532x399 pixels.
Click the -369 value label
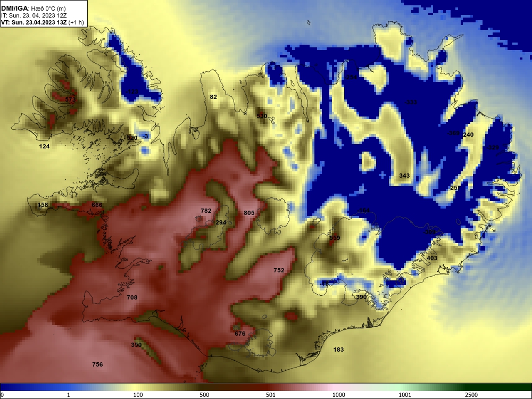pos(453,133)
